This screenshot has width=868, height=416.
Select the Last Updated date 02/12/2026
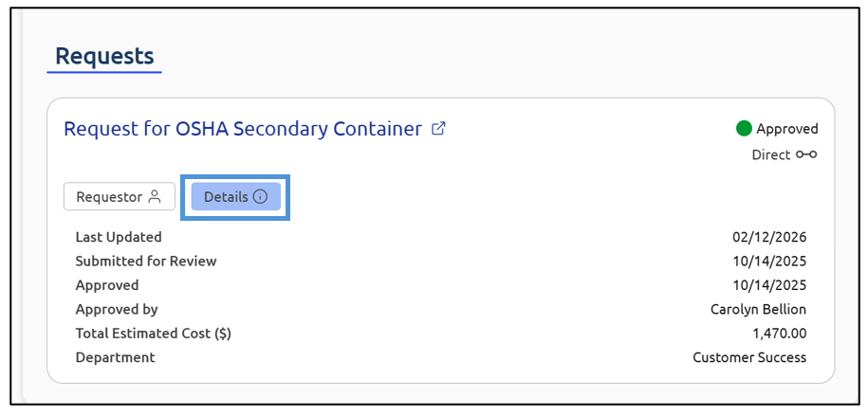tap(768, 237)
